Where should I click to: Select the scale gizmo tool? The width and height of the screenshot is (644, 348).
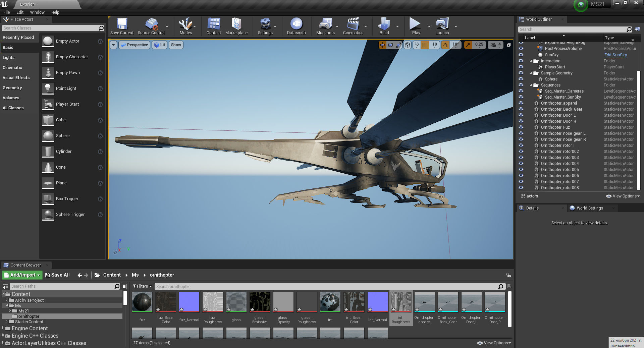point(398,45)
